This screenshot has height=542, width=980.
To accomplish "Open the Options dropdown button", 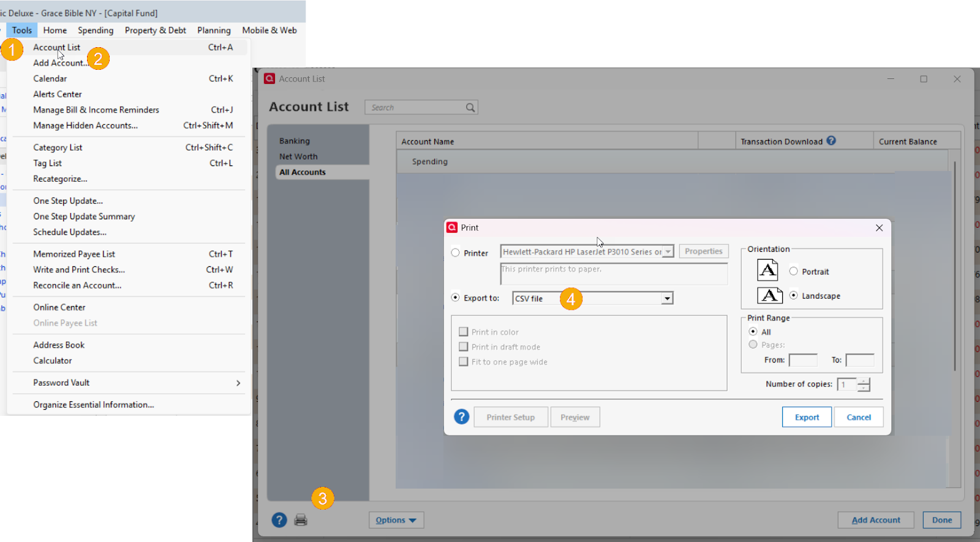I will (396, 520).
